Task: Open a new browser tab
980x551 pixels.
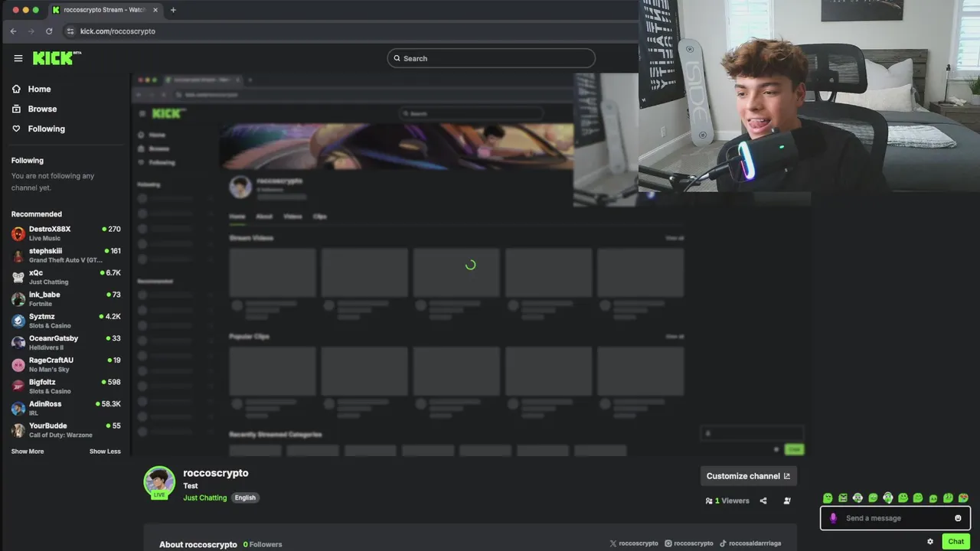Action: click(173, 10)
